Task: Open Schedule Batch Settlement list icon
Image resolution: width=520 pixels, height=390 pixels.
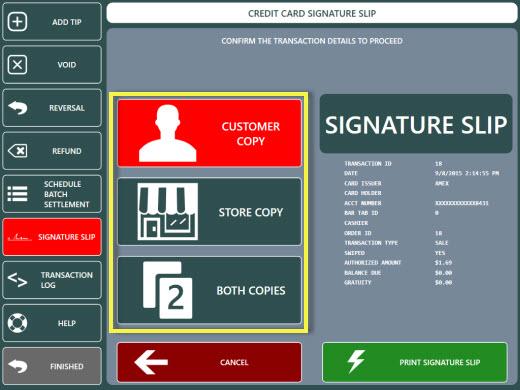Action: point(17,194)
